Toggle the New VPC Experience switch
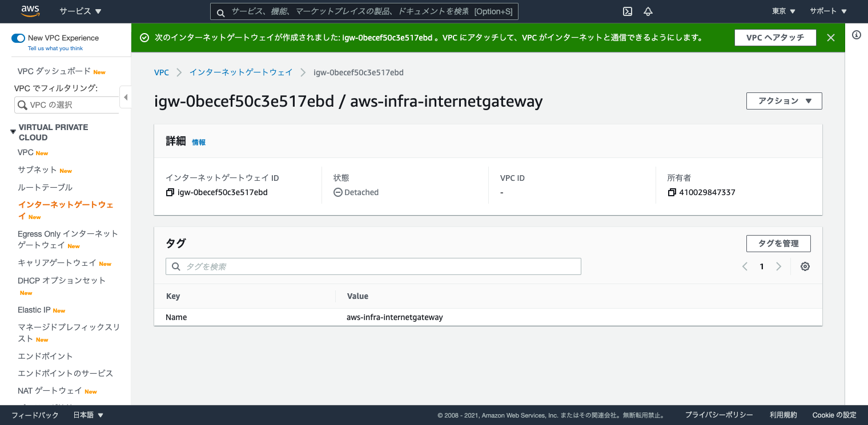This screenshot has width=868, height=425. point(18,38)
